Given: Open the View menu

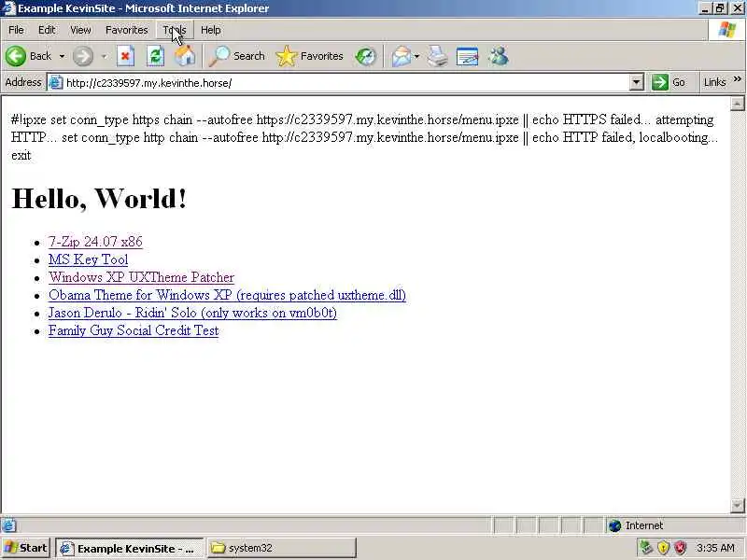Looking at the screenshot, I should (80, 30).
